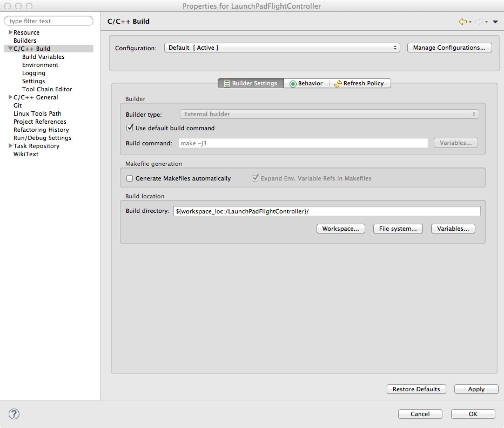Screen dimensions: 504x428
Task: Select WikiText in the tree
Action: pos(26,154)
